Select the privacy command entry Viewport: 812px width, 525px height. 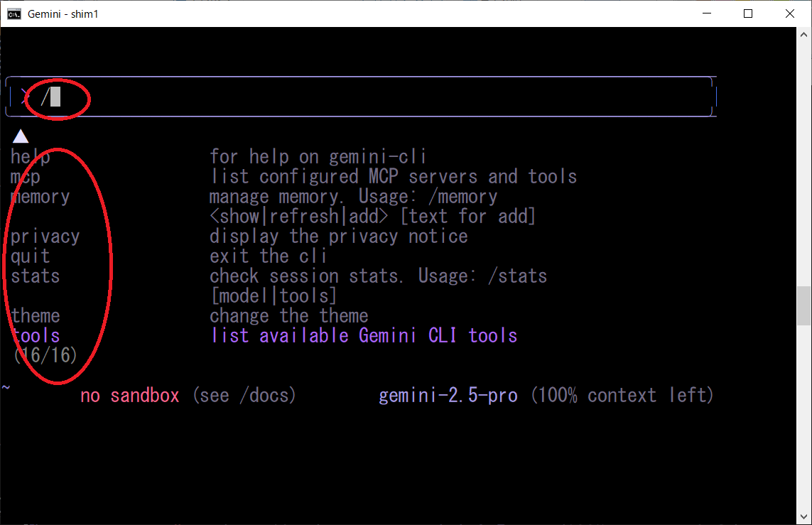[45, 237]
